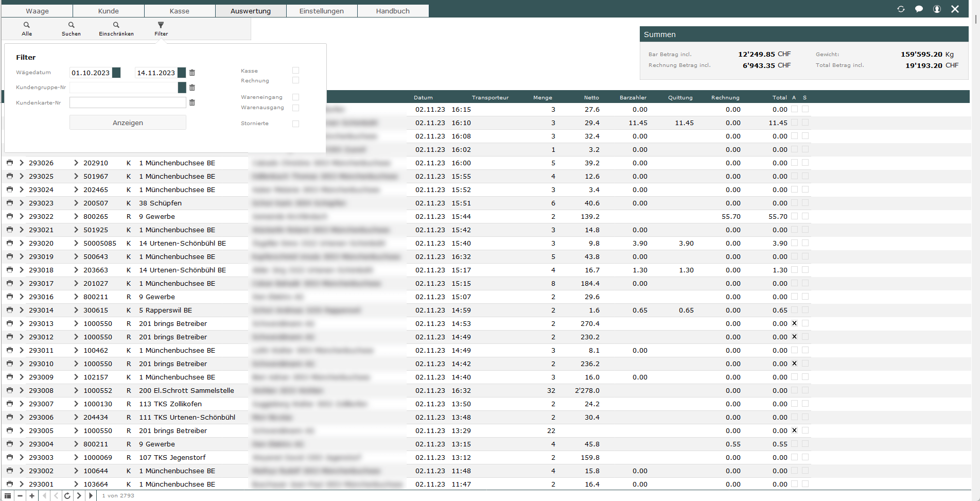The height and width of the screenshot is (501, 980).
Task: Tick the Wareneingang checkbox
Action: (x=295, y=97)
